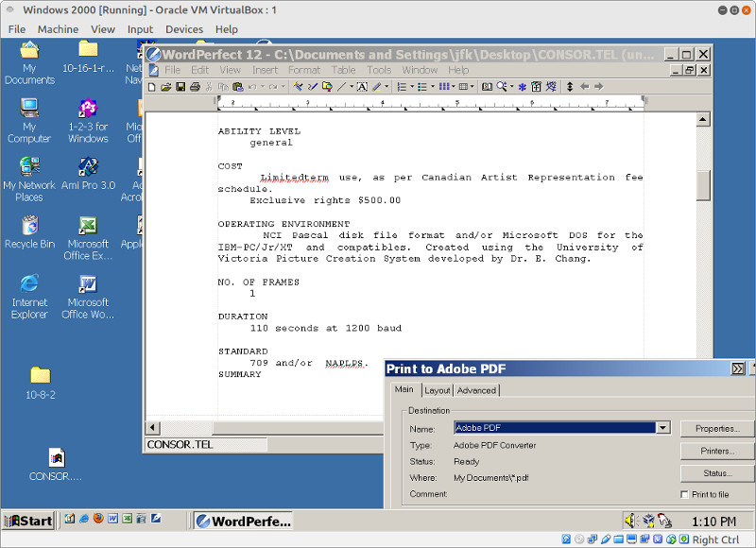The width and height of the screenshot is (756, 548).
Task: Open the VirtualBox Input menu
Action: click(140, 29)
